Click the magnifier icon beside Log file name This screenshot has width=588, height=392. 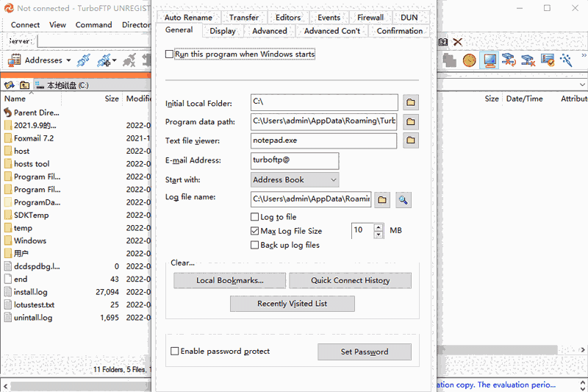[403, 199]
